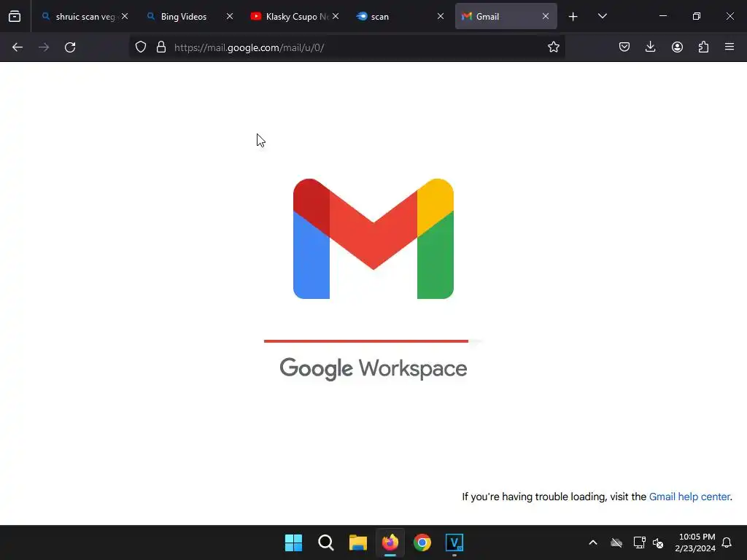Image resolution: width=747 pixels, height=560 pixels.
Task: Switch to the Bing Videos tab
Action: [190, 17]
